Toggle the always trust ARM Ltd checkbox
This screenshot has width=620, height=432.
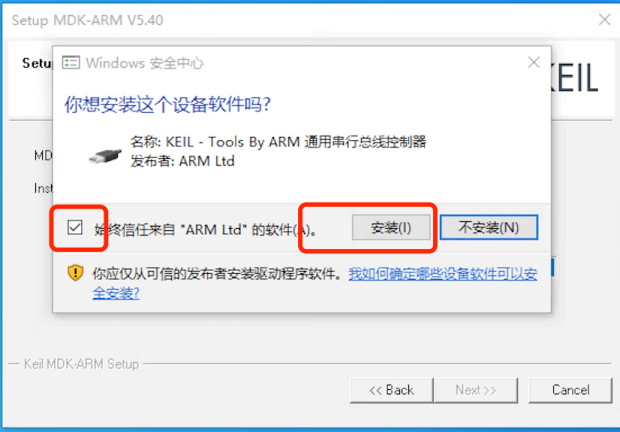click(x=75, y=227)
